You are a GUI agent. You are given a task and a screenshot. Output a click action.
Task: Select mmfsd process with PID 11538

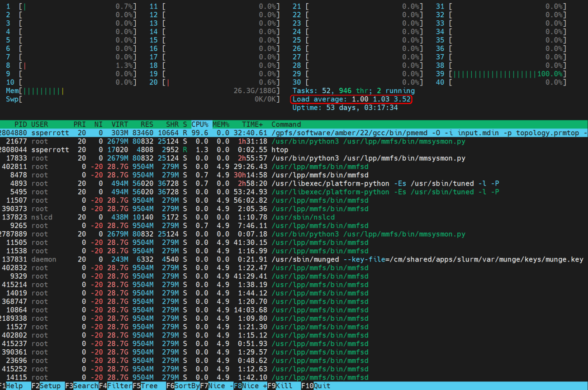coord(294,251)
